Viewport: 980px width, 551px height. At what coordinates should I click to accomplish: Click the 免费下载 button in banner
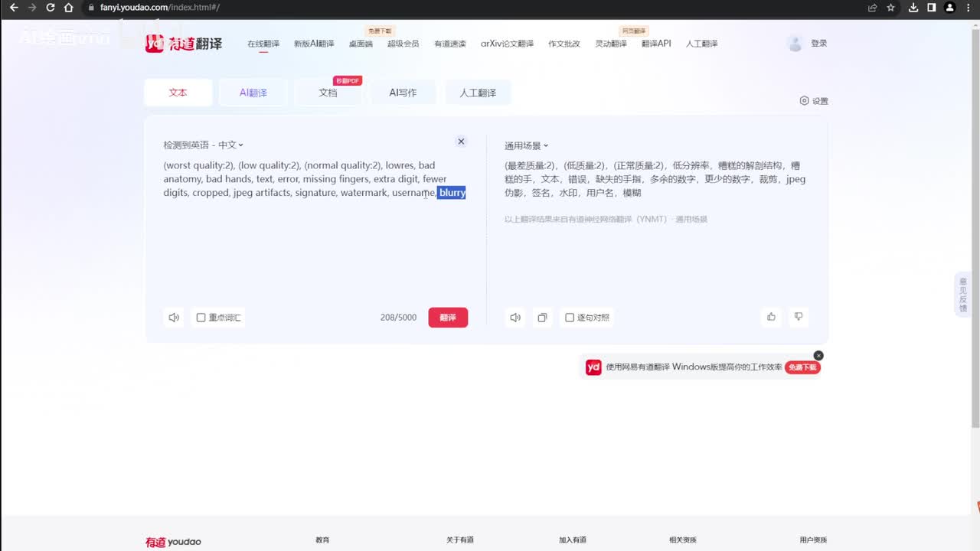click(802, 367)
